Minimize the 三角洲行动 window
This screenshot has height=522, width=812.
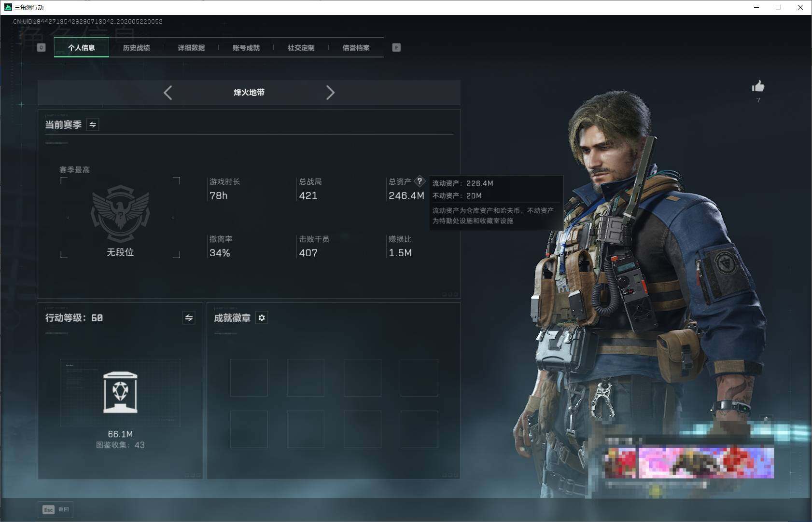point(756,7)
